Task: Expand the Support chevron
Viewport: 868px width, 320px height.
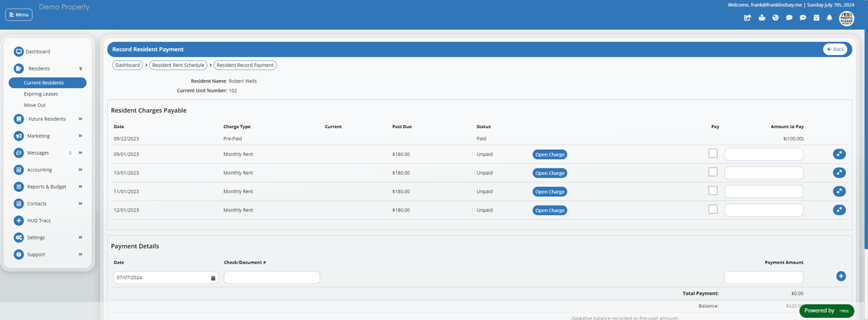Action: pyautogui.click(x=80, y=255)
